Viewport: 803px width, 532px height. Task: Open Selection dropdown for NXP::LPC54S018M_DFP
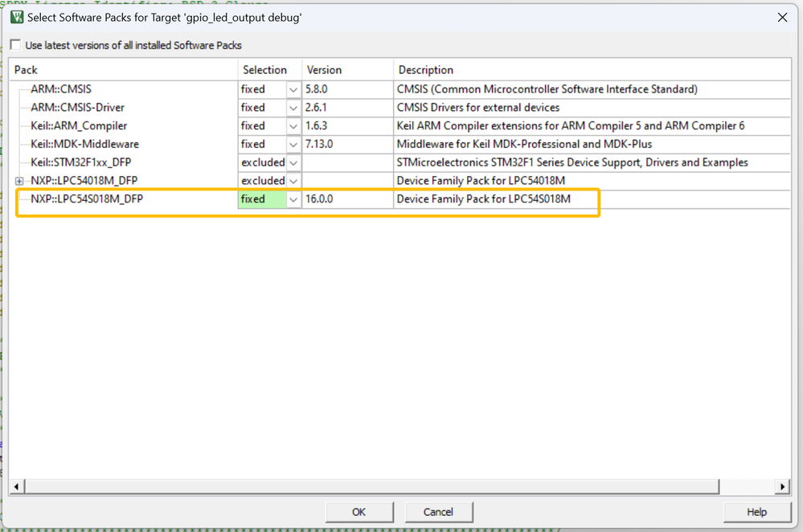[x=293, y=199]
